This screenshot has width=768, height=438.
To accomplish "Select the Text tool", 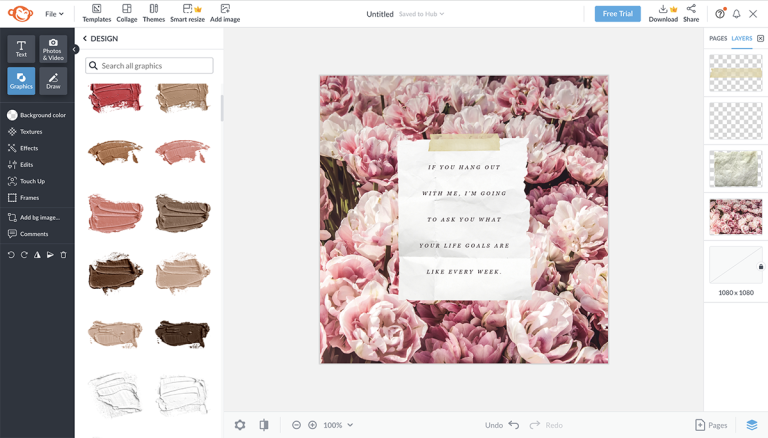I will 21,49.
